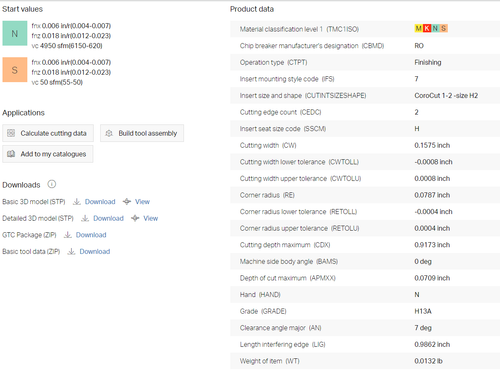The width and height of the screenshot is (500, 370).
Task: Click the red K material classification badge
Action: pos(427,28)
